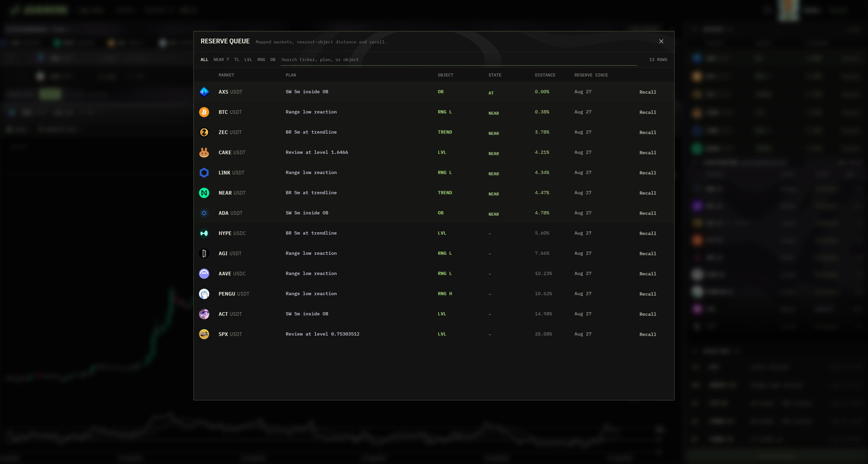Select 'Review at level 1.6466' plan
Screen dimensions: 868x464
[x=317, y=152]
